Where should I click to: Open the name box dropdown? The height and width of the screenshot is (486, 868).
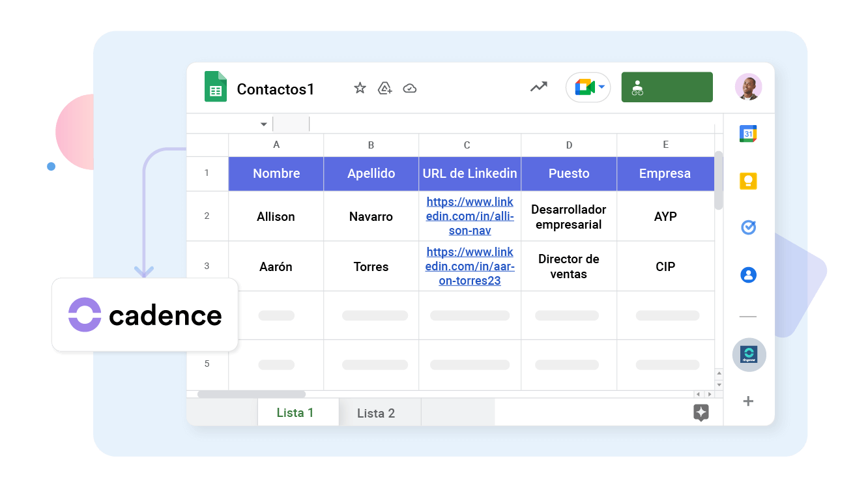[263, 124]
